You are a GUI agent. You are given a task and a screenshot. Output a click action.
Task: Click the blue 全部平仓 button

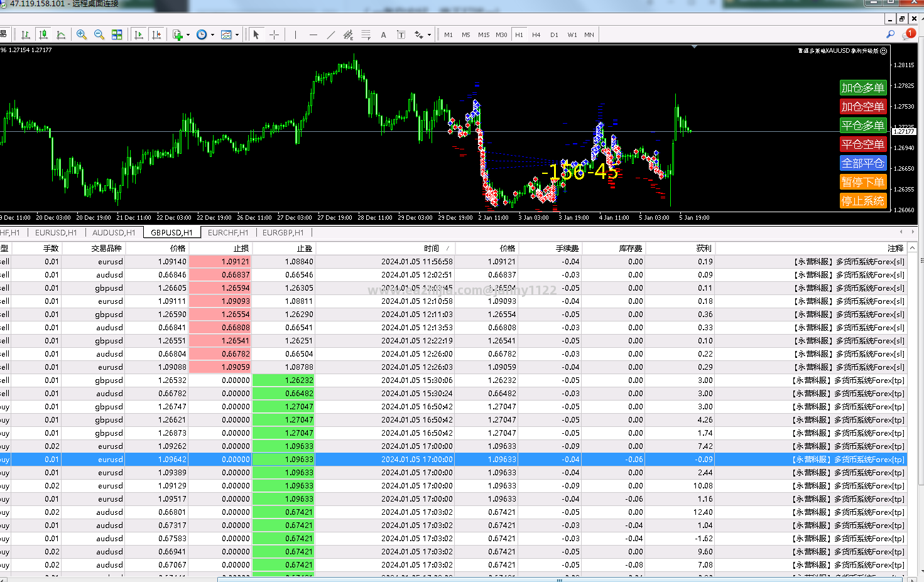pos(862,163)
